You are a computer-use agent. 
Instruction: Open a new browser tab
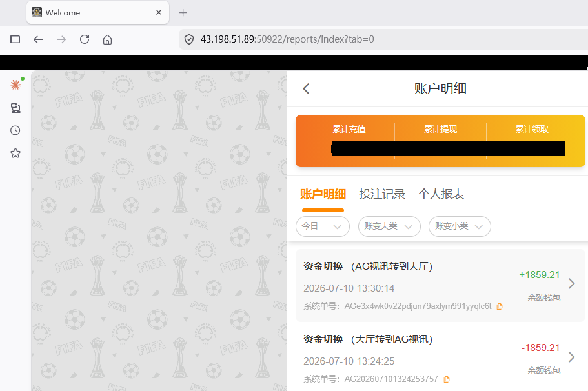[x=183, y=13]
